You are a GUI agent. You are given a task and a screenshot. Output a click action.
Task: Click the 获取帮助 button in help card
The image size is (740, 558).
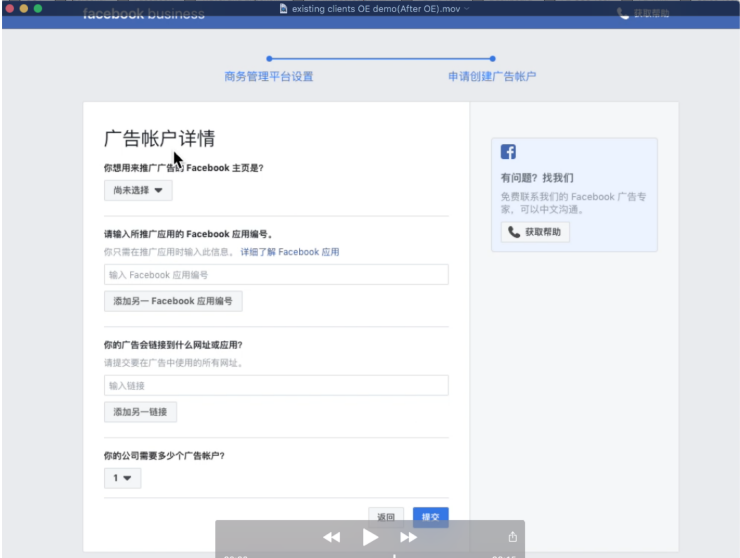(x=535, y=232)
